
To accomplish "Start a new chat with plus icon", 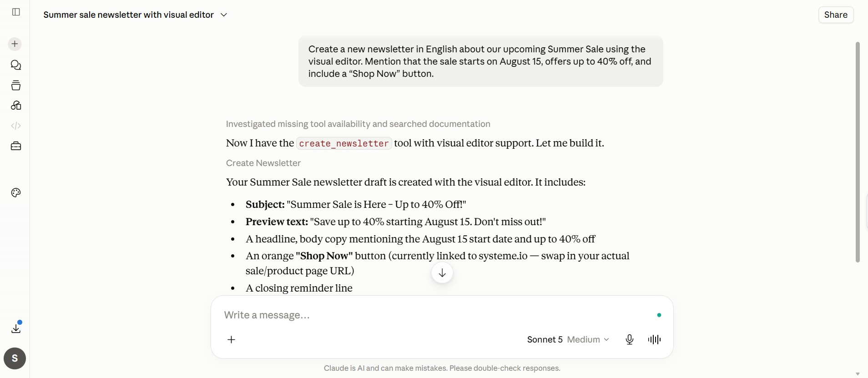I will point(15,44).
